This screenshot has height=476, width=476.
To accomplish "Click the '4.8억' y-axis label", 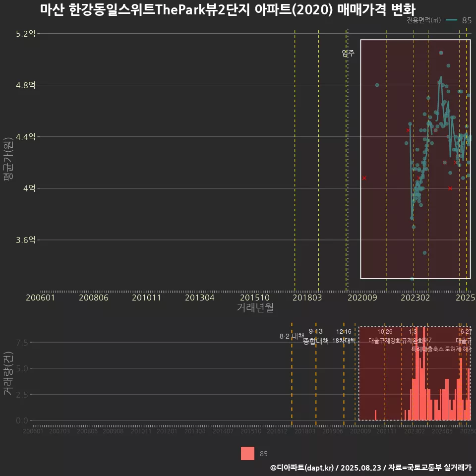I will (26, 85).
